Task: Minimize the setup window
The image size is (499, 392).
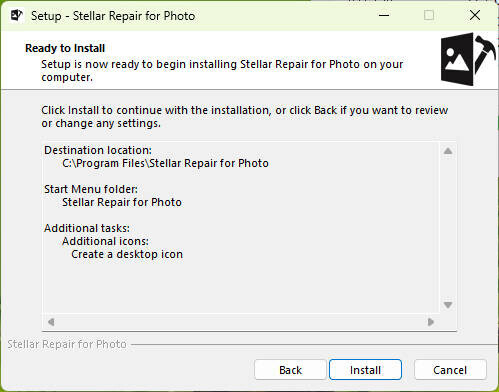Action: click(384, 15)
